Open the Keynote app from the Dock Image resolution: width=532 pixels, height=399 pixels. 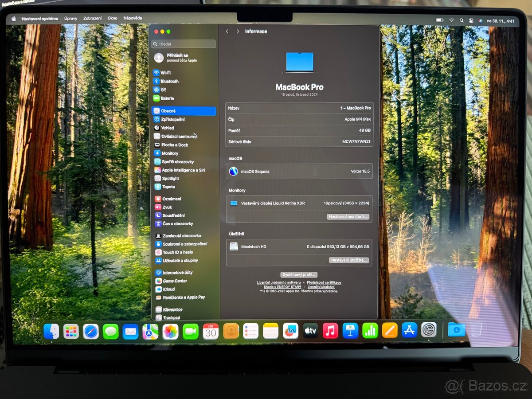tap(350, 331)
